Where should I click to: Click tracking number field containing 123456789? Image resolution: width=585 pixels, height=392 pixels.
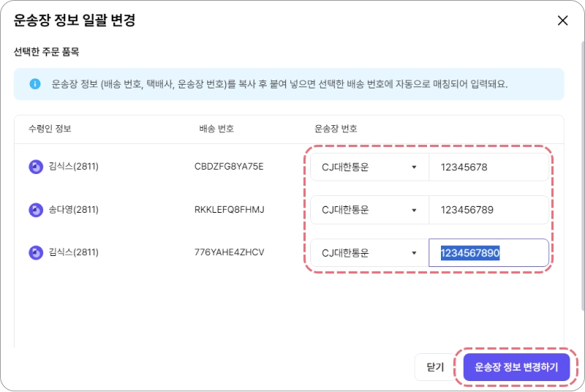(488, 210)
